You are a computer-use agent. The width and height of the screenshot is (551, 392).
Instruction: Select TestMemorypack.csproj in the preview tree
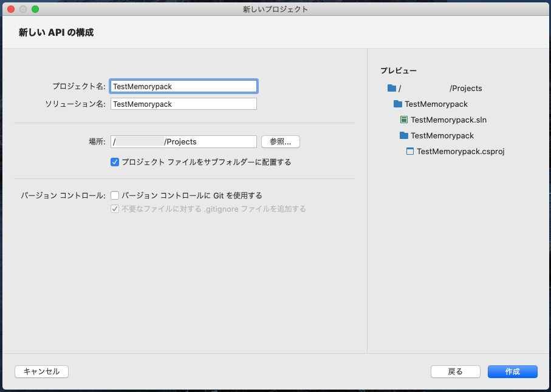coord(455,151)
